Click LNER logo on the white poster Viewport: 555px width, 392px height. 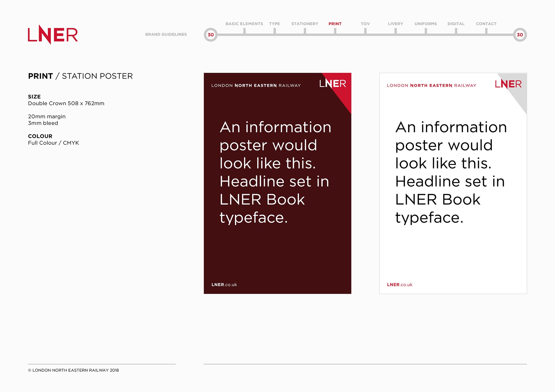[x=508, y=84]
